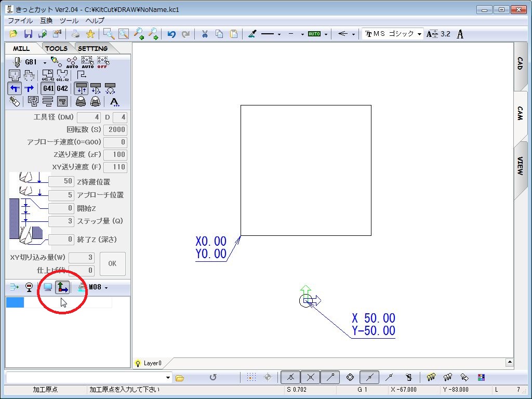Open the line type dropdown arrow
532x399 pixels.
pyautogui.click(x=279, y=34)
